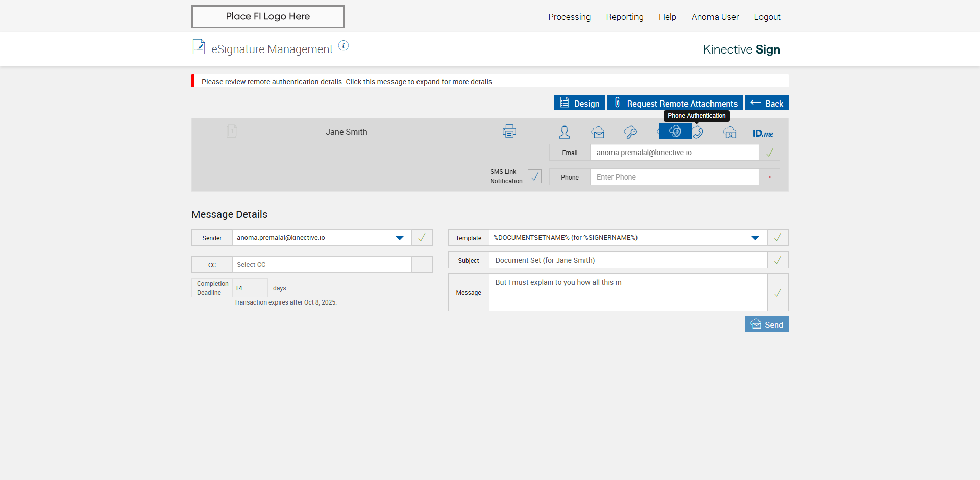Select the cloud envelope email authentication icon
This screenshot has height=480, width=980.
598,132
